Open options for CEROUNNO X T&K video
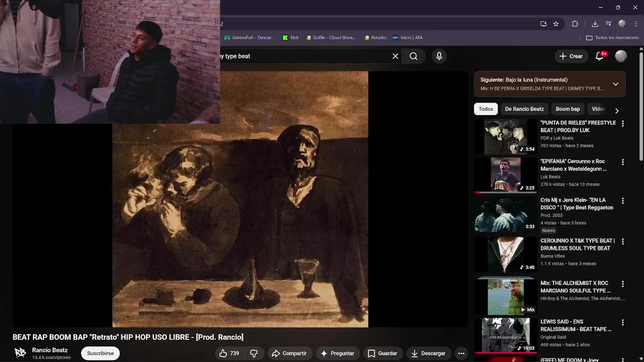644x362 pixels. click(x=623, y=242)
